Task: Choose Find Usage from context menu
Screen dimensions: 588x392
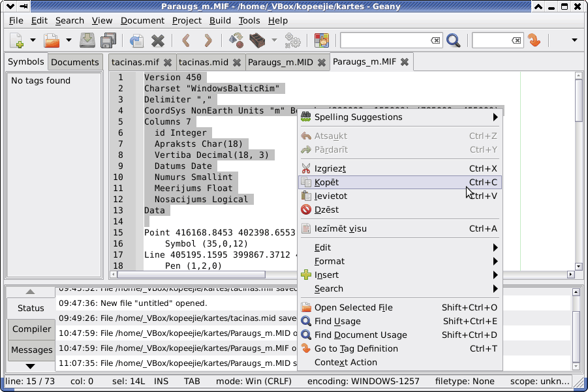Action: tap(400, 321)
